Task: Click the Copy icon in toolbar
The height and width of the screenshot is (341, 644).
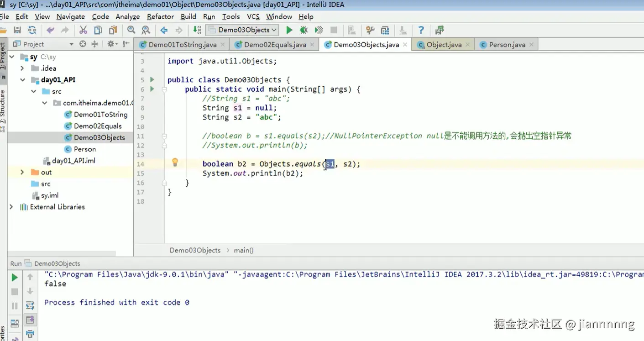Action: 98,30
